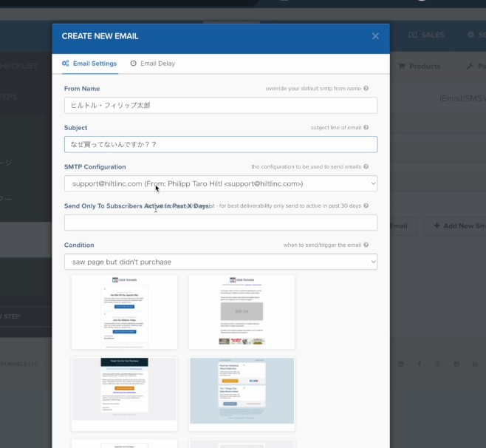Click the Facebook icon in the page footer
Image resolution: width=486 pixels, height=448 pixels.
click(x=420, y=364)
